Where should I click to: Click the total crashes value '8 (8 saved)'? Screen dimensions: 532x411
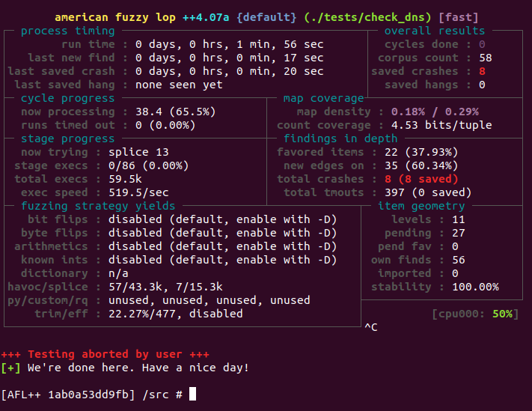click(421, 179)
